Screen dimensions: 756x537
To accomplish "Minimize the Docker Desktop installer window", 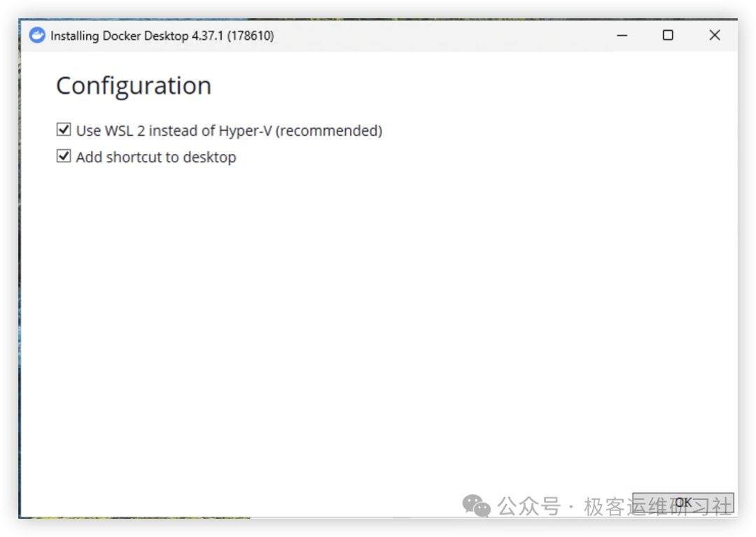I will pyautogui.click(x=622, y=35).
